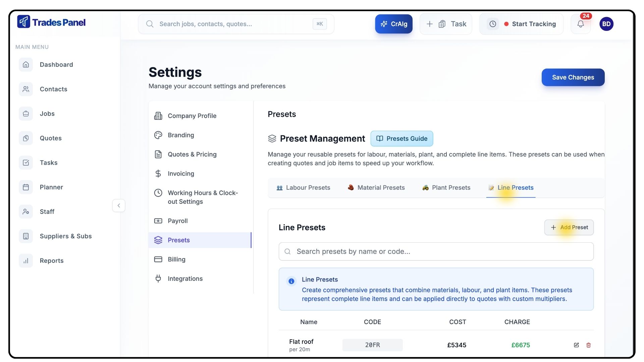Screen dimensions: 644x362
Task: Delete the Flat roof preset
Action: (x=588, y=345)
